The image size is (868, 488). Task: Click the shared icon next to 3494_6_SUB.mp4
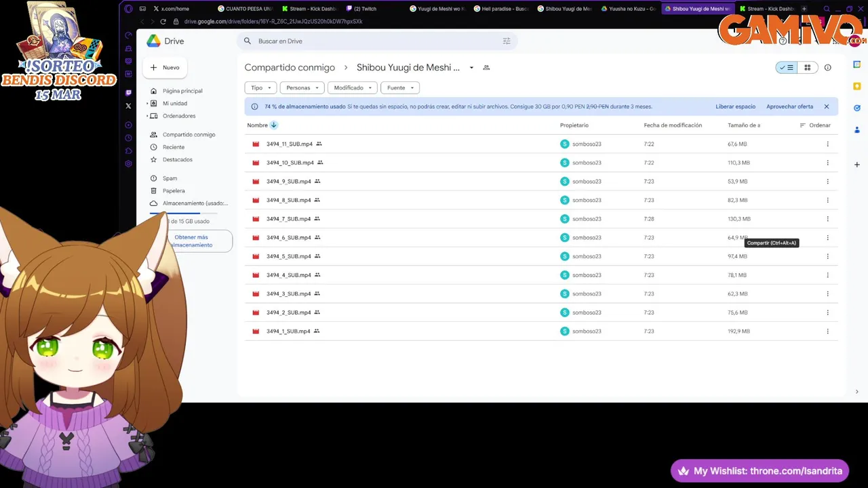click(x=317, y=237)
